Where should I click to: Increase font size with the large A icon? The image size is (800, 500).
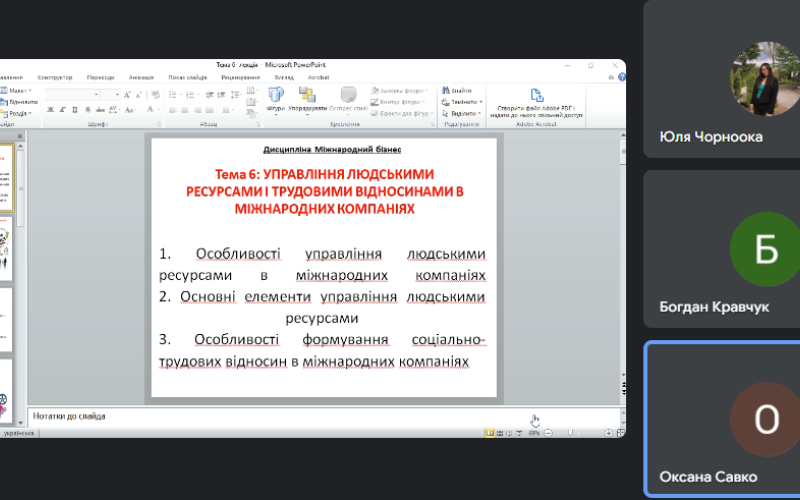click(x=127, y=95)
